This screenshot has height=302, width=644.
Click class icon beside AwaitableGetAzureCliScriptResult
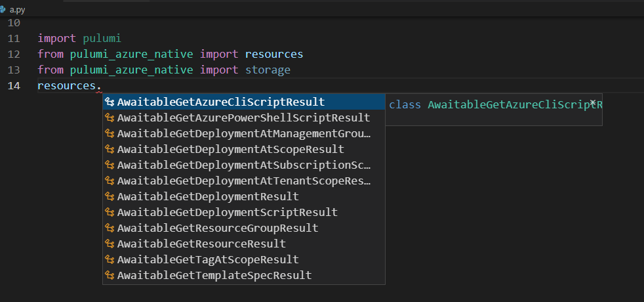[110, 102]
